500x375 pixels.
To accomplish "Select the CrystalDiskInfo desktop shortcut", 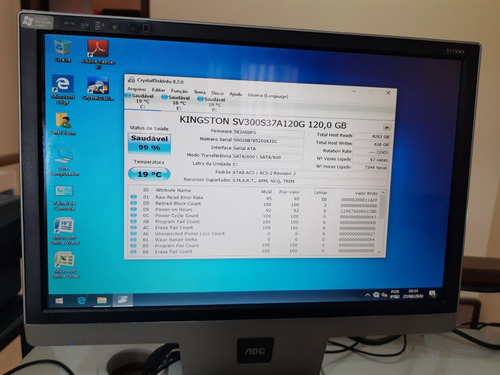I will tap(98, 89).
